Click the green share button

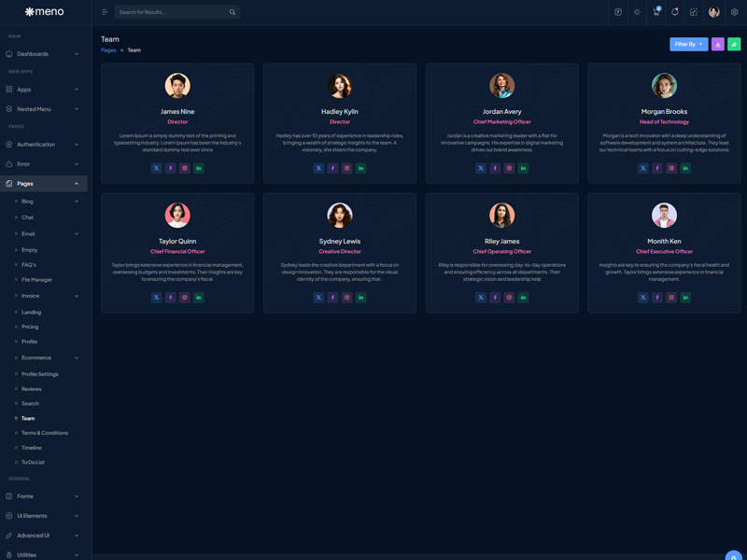(734, 44)
